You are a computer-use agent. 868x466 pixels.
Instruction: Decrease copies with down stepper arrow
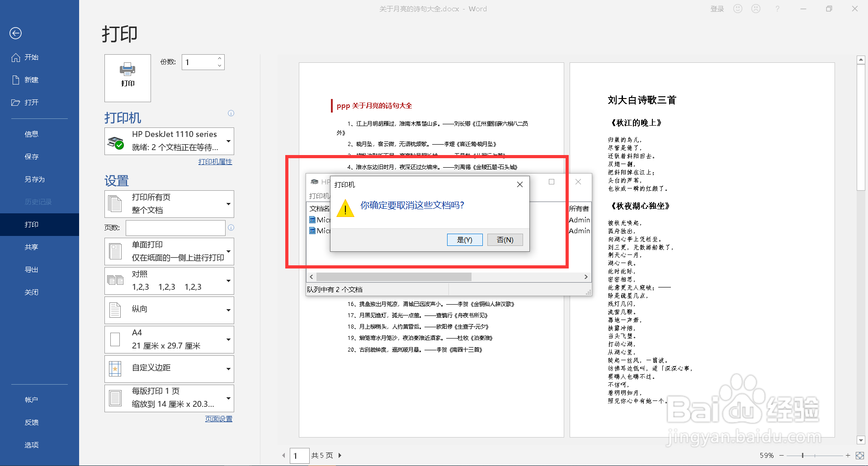click(x=220, y=66)
